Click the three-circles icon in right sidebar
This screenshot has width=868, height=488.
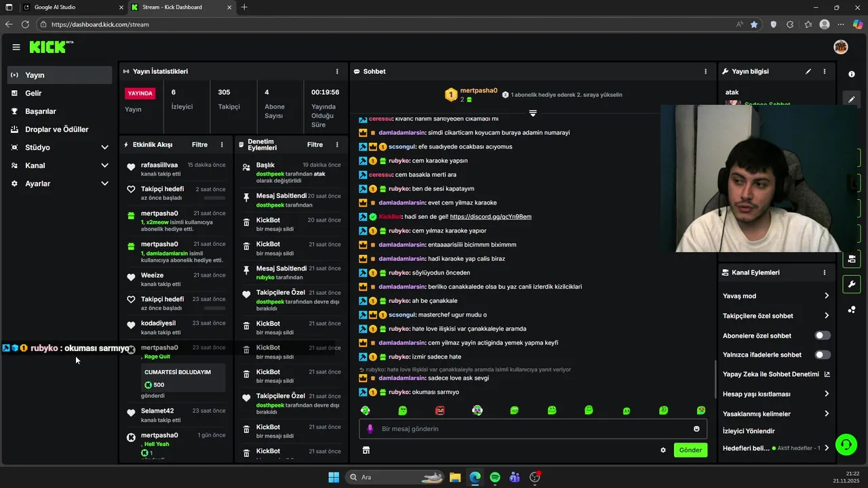click(852, 309)
